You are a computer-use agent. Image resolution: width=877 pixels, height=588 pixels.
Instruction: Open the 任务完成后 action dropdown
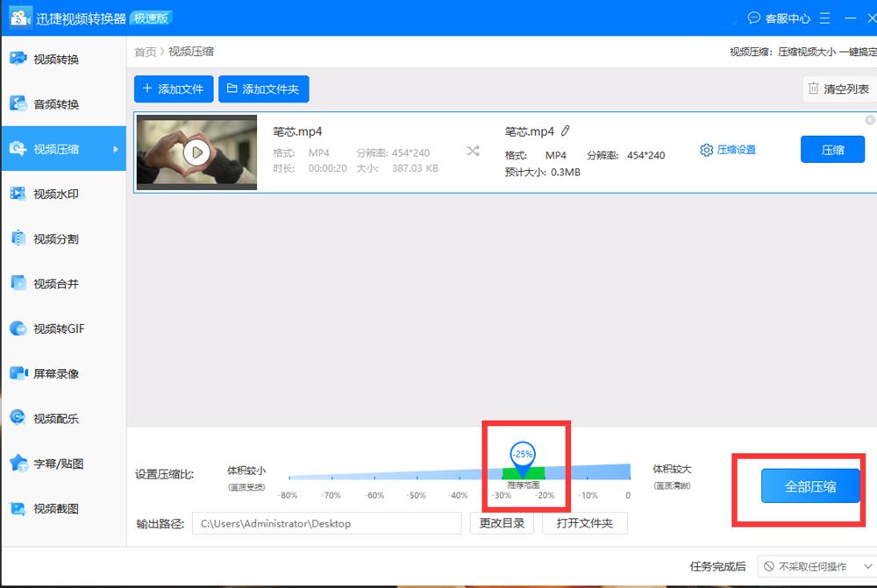point(816,568)
